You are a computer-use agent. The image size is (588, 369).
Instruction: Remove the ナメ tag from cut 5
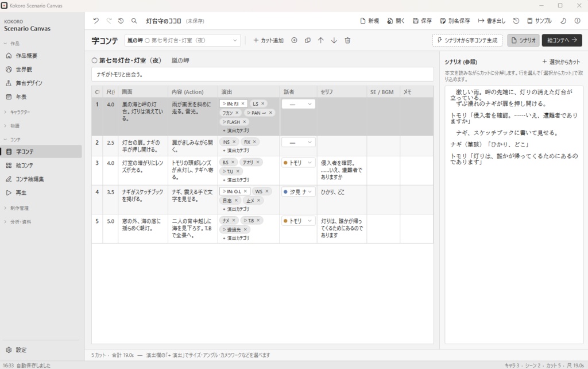click(x=234, y=220)
